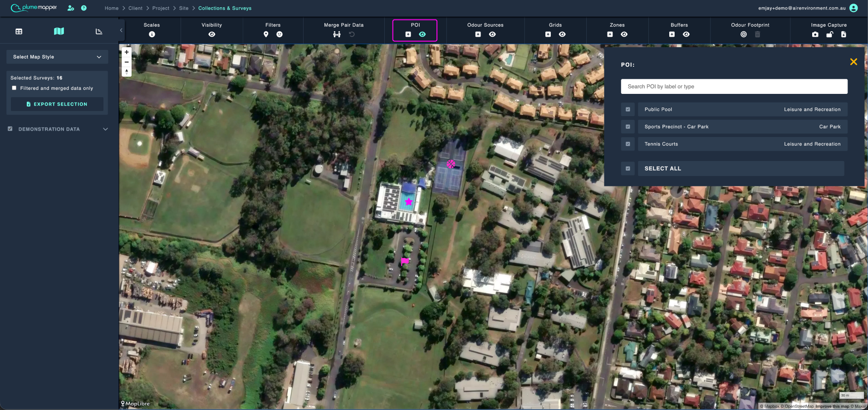Collapse the left sidebar panel arrow
868x410 pixels.
point(121,30)
